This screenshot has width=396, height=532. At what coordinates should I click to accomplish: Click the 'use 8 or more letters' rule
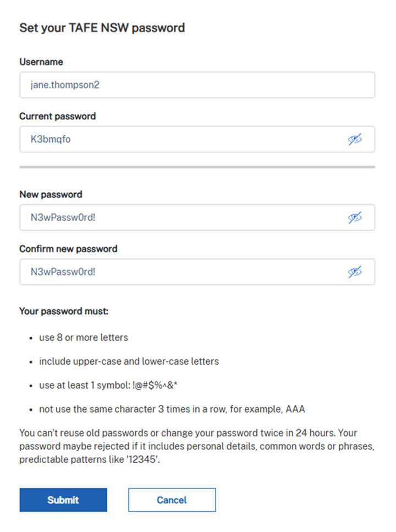point(83,337)
